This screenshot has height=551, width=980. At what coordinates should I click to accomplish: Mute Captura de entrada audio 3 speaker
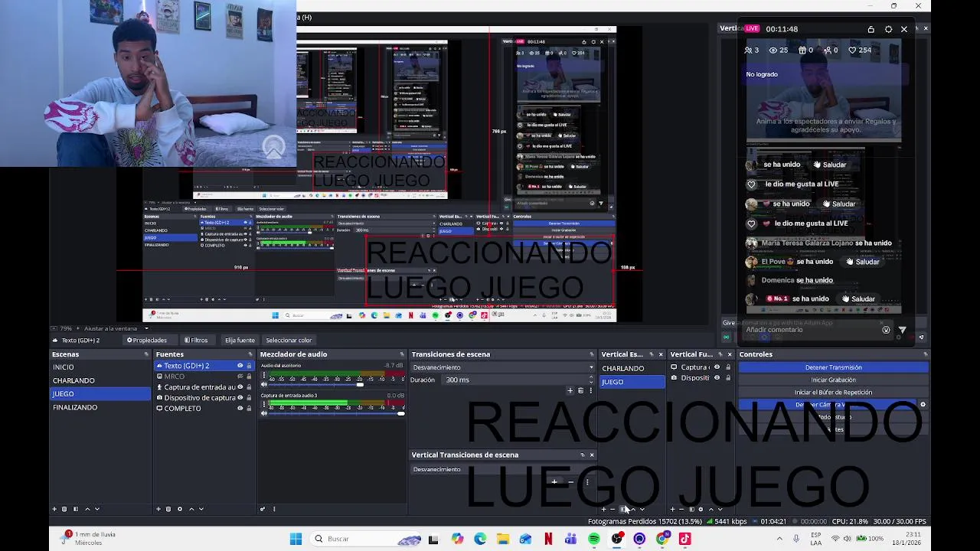(264, 413)
